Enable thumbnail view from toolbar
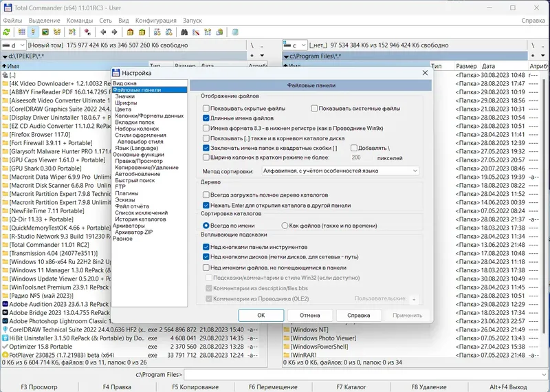This screenshot has width=550, height=392. [45, 32]
